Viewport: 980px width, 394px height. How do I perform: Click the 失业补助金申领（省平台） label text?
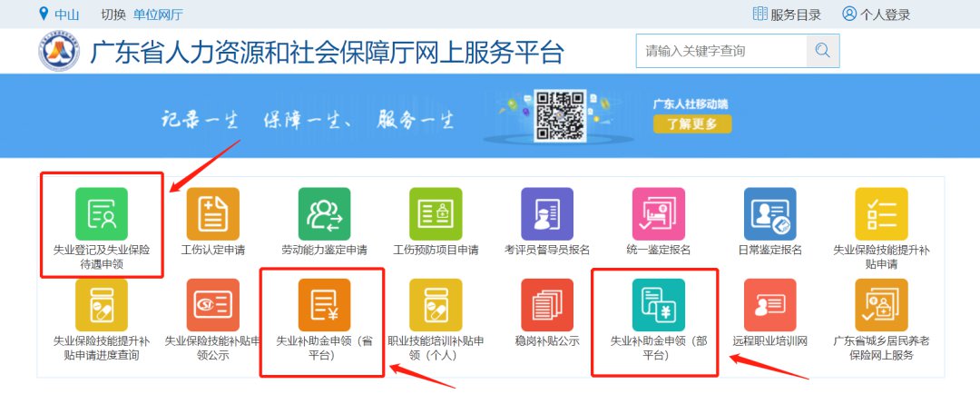pyautogui.click(x=324, y=349)
